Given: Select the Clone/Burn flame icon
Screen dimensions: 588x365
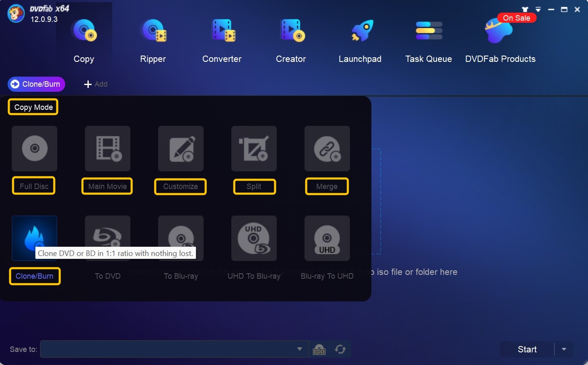Looking at the screenshot, I should [x=34, y=238].
